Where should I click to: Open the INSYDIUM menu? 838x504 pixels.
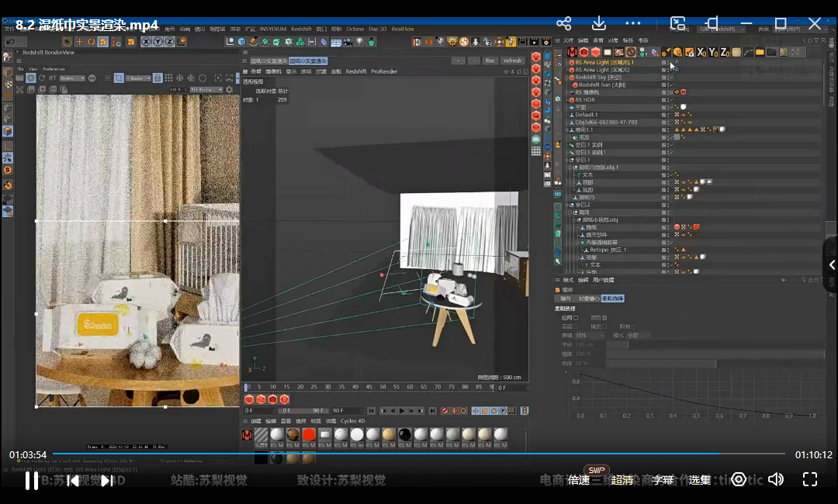click(x=273, y=29)
